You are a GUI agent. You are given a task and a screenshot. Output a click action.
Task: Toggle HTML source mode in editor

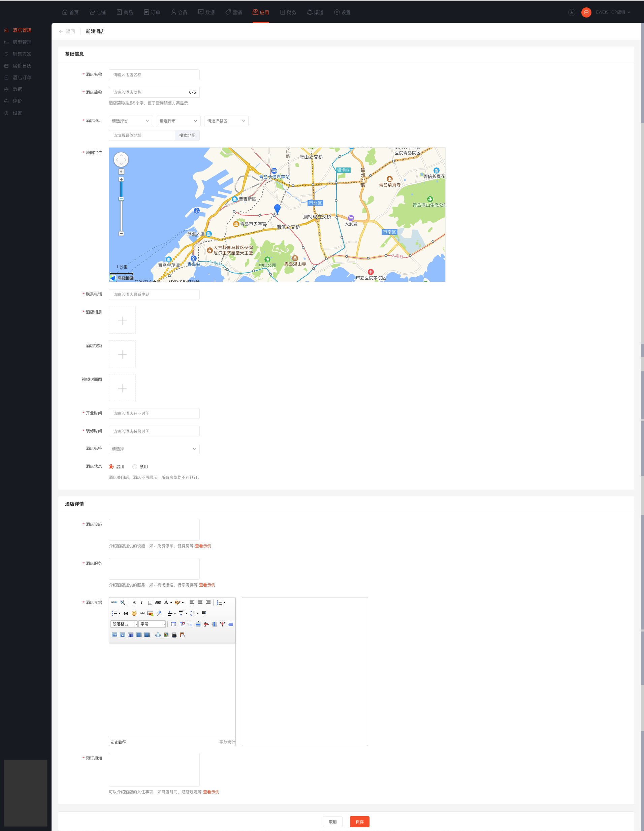pyautogui.click(x=114, y=602)
